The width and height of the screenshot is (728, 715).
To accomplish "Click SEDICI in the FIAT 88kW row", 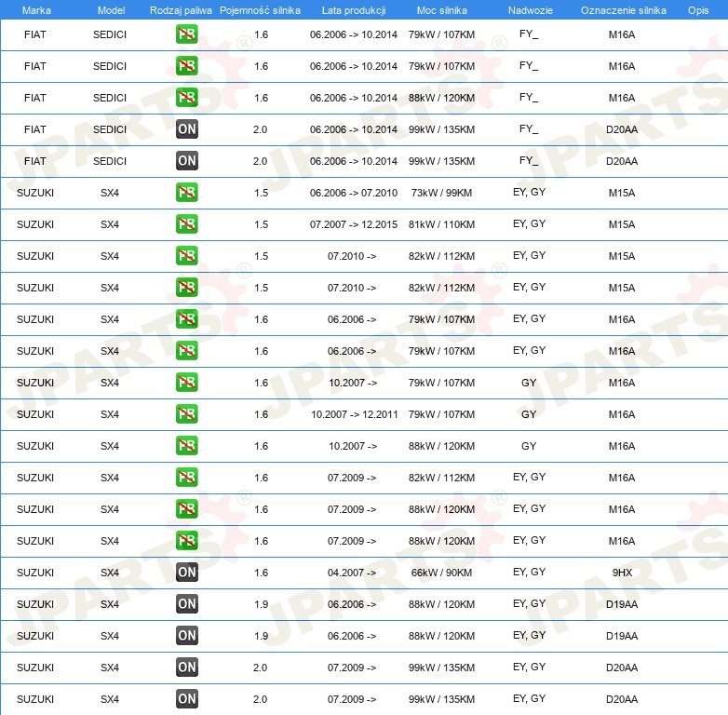I will coord(110,98).
